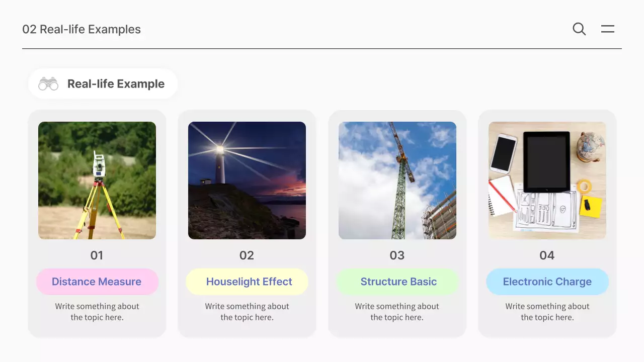This screenshot has height=362, width=644.
Task: Select the green Structure Basic label
Action: [x=397, y=282]
